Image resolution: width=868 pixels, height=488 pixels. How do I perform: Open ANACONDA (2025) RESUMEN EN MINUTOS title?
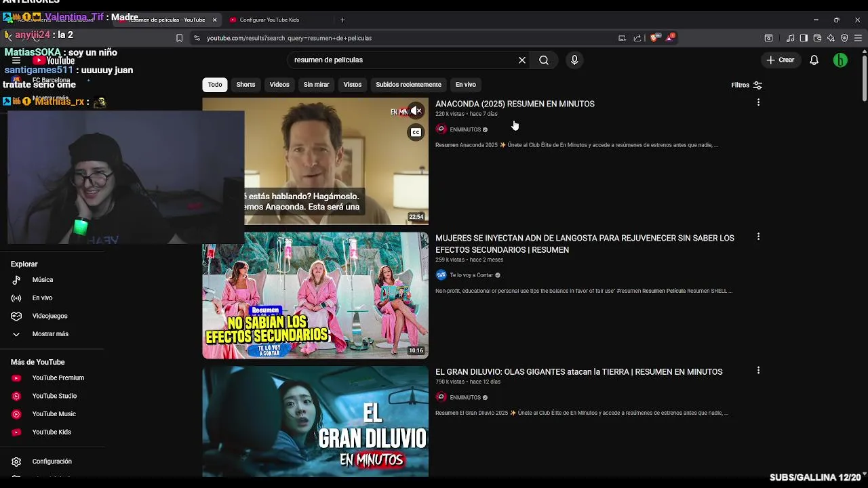click(515, 104)
